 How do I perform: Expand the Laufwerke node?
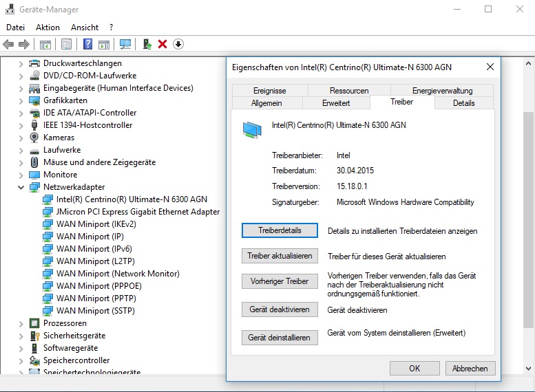(21, 151)
